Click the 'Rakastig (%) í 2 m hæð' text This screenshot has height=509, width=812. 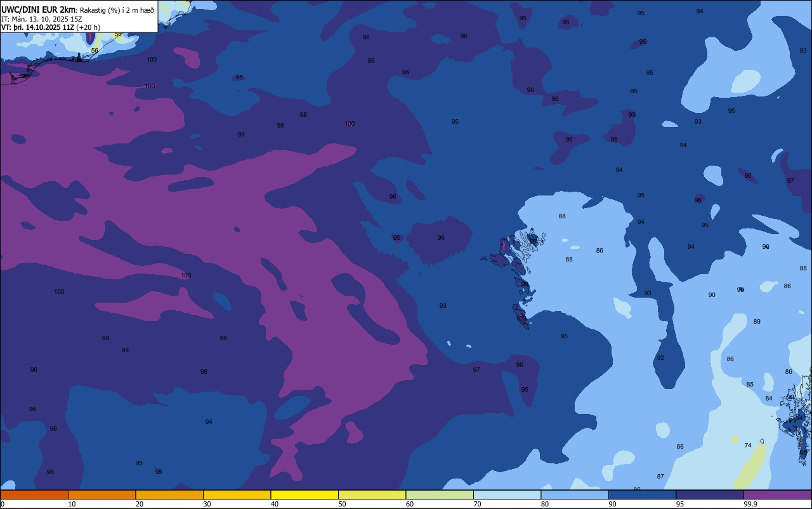(117, 9)
